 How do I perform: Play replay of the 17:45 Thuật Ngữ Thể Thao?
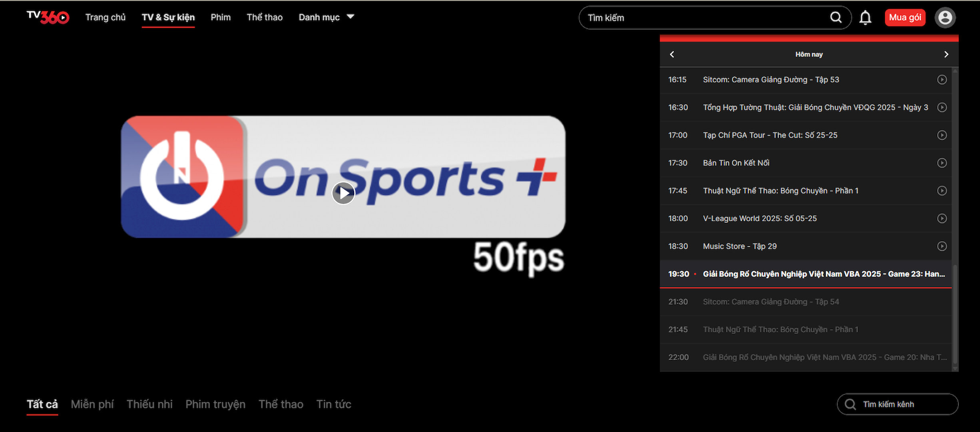pos(942,191)
